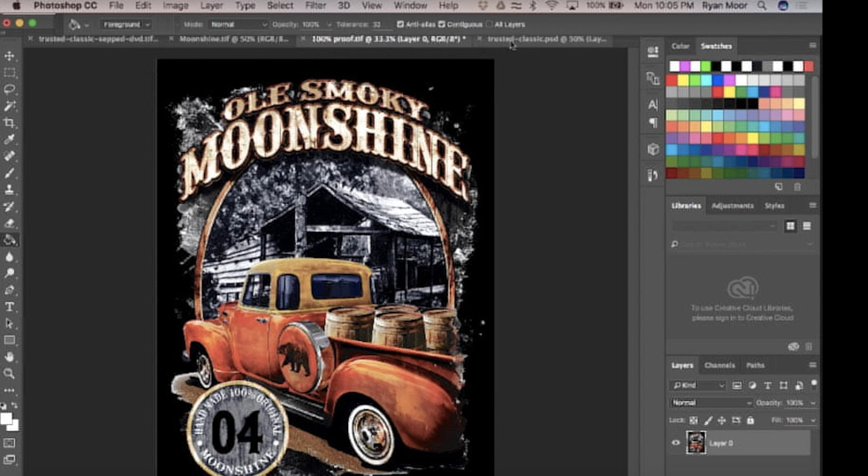Enable the All Layers checkbox

[x=488, y=24]
